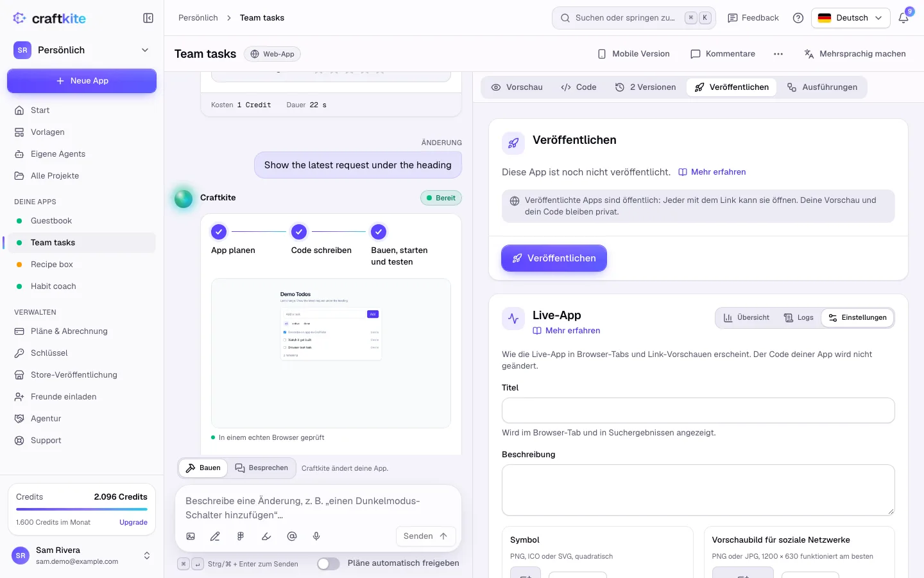Click the rocket icon beside the Veröffentlichen heading

pos(513,143)
